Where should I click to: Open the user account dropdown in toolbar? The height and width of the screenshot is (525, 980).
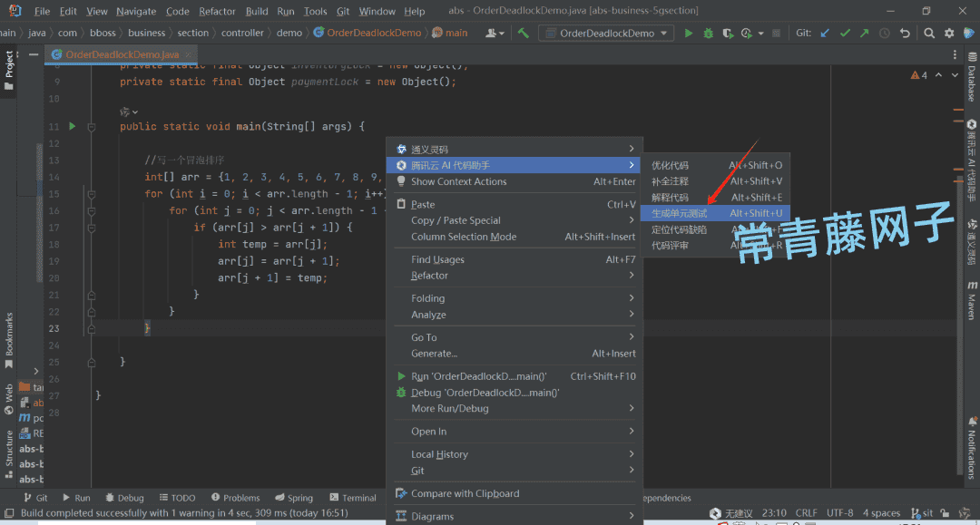495,33
